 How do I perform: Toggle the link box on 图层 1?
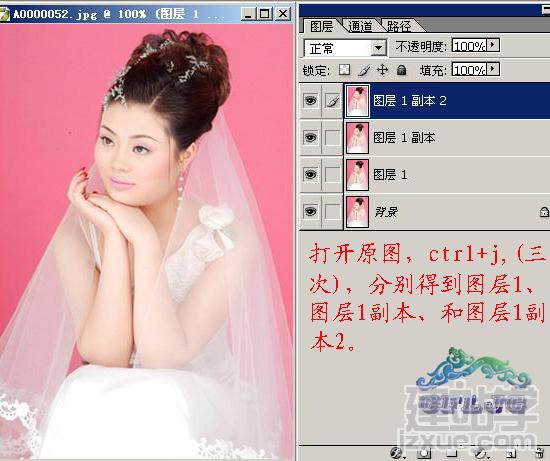tap(332, 174)
